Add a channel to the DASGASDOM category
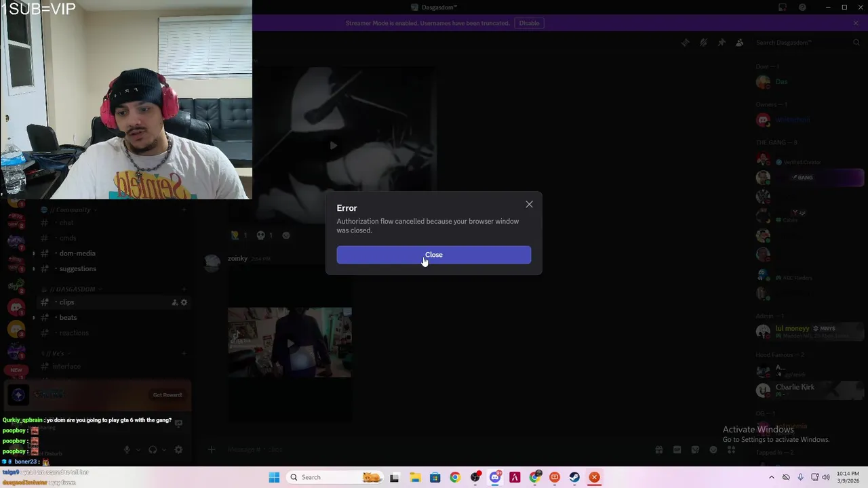The width and height of the screenshot is (868, 488). pyautogui.click(x=183, y=289)
